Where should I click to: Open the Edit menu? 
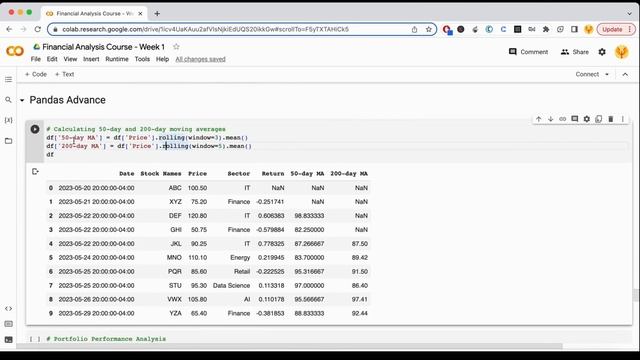click(x=52, y=59)
